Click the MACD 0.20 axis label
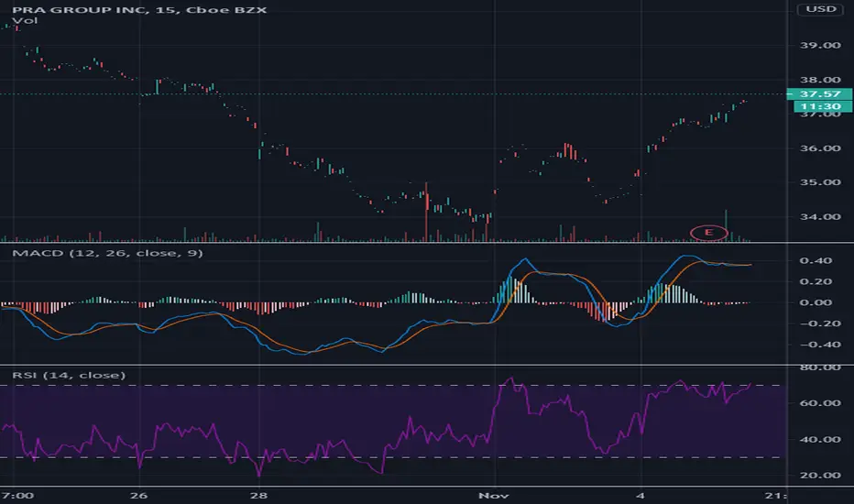854x504 pixels. click(x=816, y=281)
